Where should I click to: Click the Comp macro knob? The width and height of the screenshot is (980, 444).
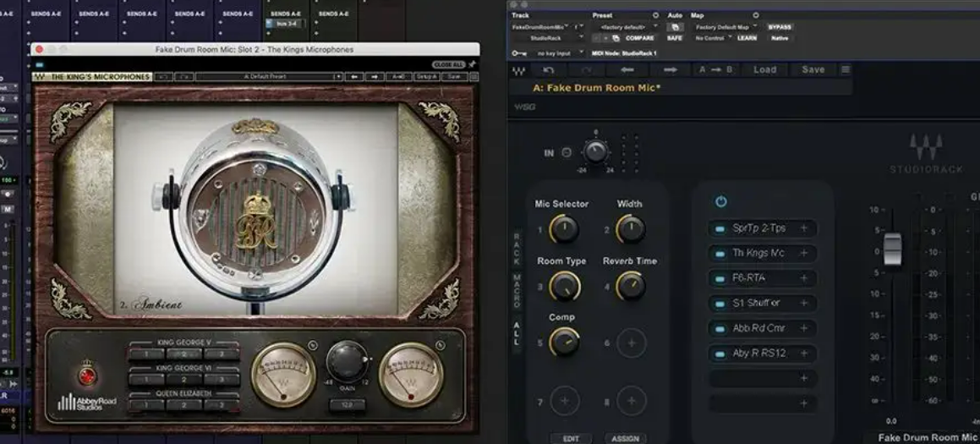coord(564,343)
